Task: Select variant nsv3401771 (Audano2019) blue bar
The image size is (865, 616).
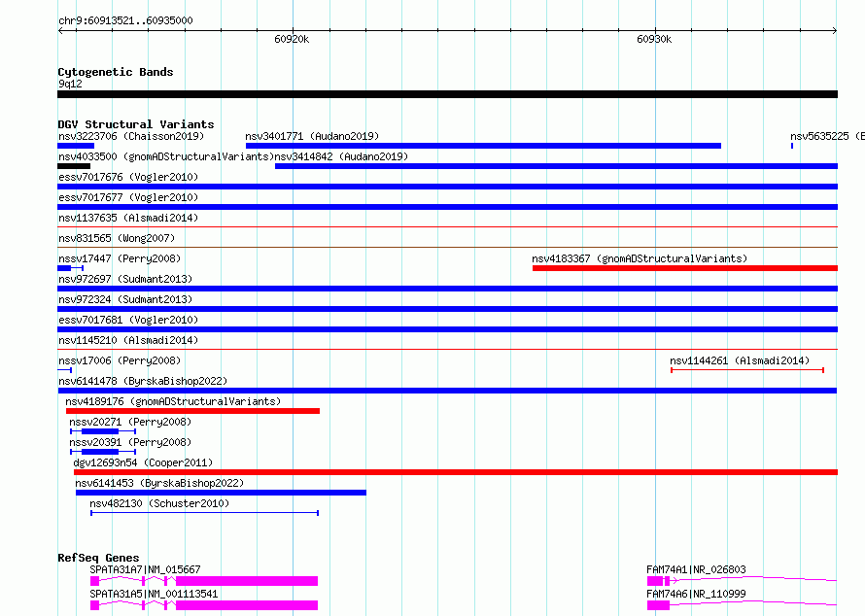Action: point(483,146)
